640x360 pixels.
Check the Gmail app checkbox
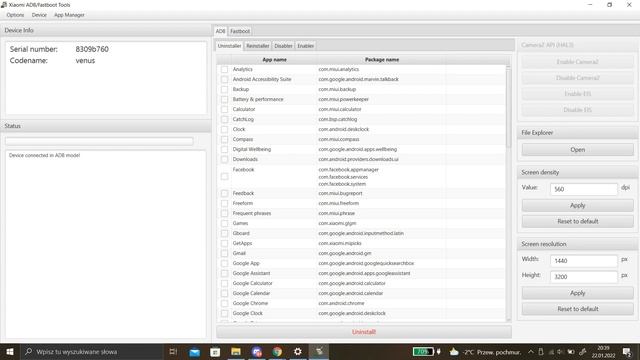(224, 253)
